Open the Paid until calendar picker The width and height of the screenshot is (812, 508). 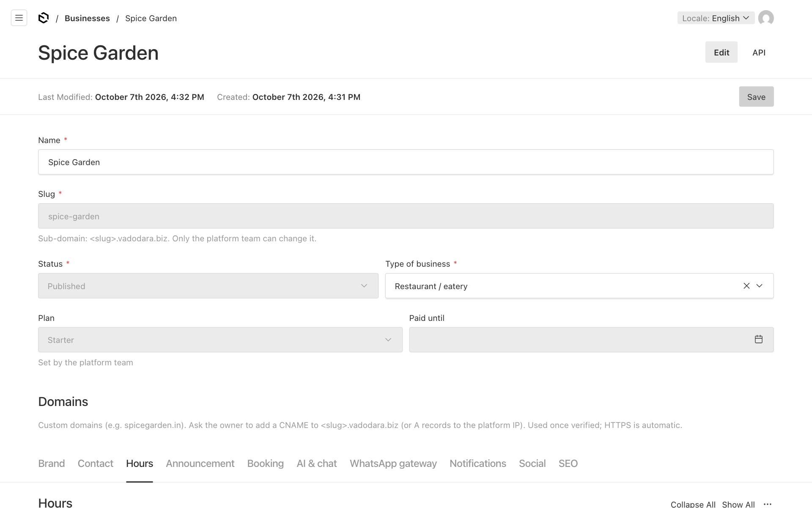[x=759, y=340]
